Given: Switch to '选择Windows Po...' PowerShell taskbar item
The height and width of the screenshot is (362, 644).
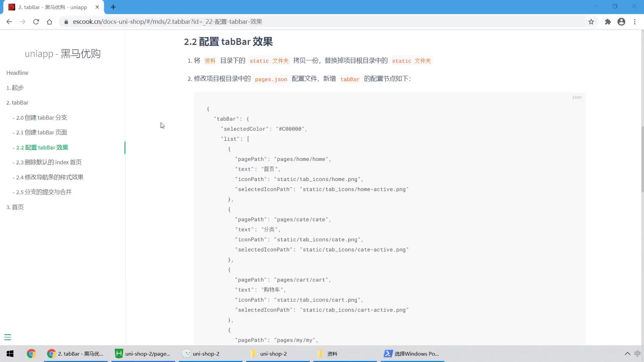Looking at the screenshot, I should [x=413, y=354].
